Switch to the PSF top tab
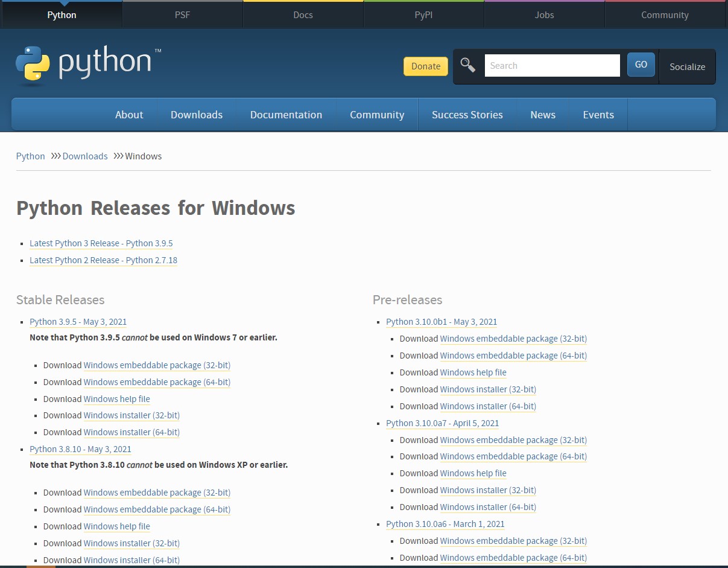Image resolution: width=728 pixels, height=568 pixels. 182,14
